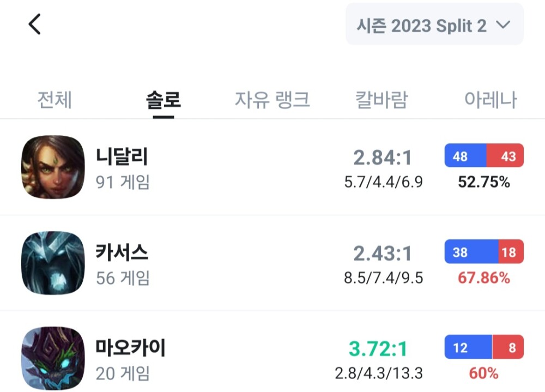Tap the 마오카이 champion portrait
Viewport: 545px width, 392px height.
53,358
